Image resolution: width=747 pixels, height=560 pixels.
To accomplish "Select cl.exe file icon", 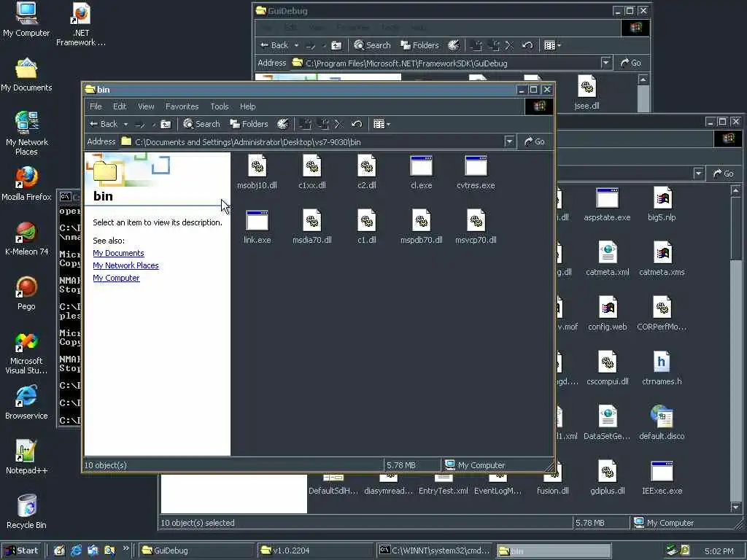I will [421, 166].
